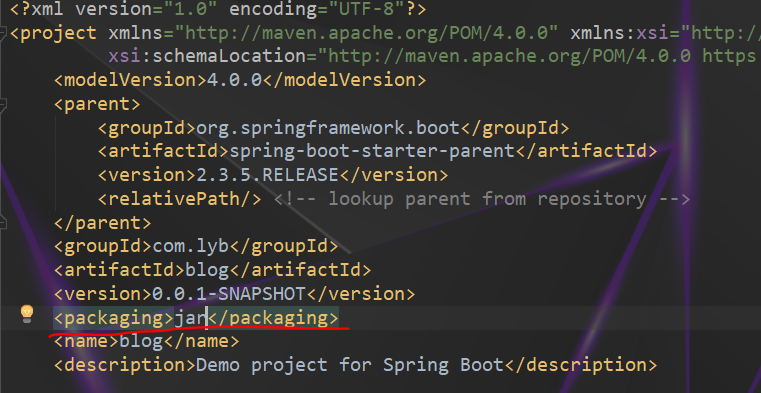Click 'spring-boot-starter-parent' artifactId value

pyautogui.click(x=372, y=151)
